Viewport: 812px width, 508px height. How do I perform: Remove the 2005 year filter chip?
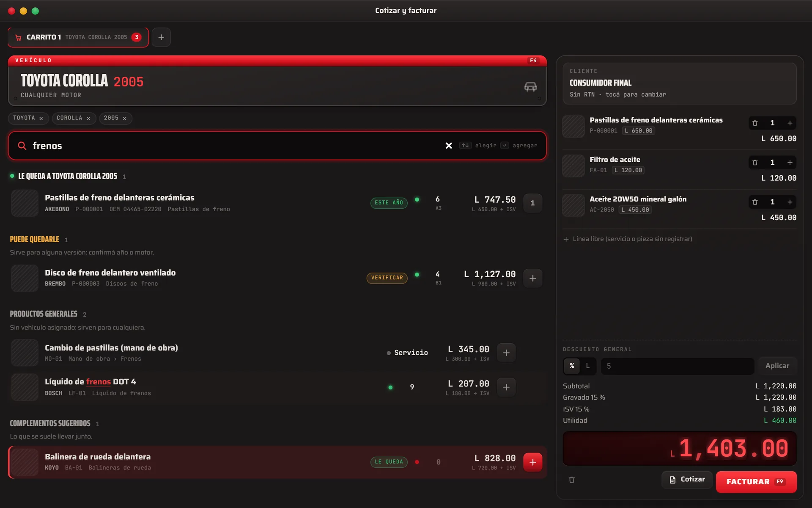124,119
